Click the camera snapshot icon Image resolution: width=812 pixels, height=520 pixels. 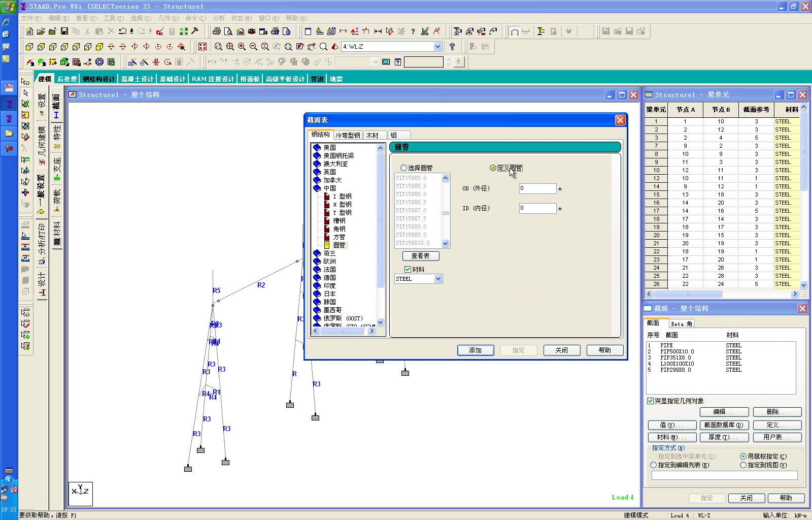(x=252, y=31)
